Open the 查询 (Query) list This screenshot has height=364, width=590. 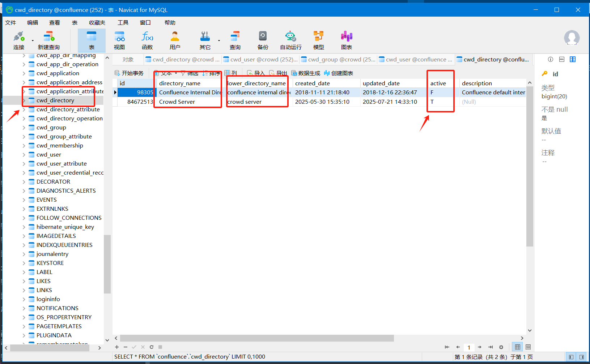(x=235, y=40)
